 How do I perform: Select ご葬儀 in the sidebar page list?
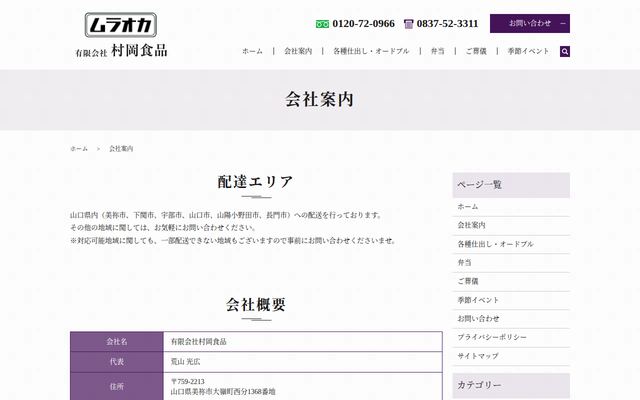coord(511,282)
